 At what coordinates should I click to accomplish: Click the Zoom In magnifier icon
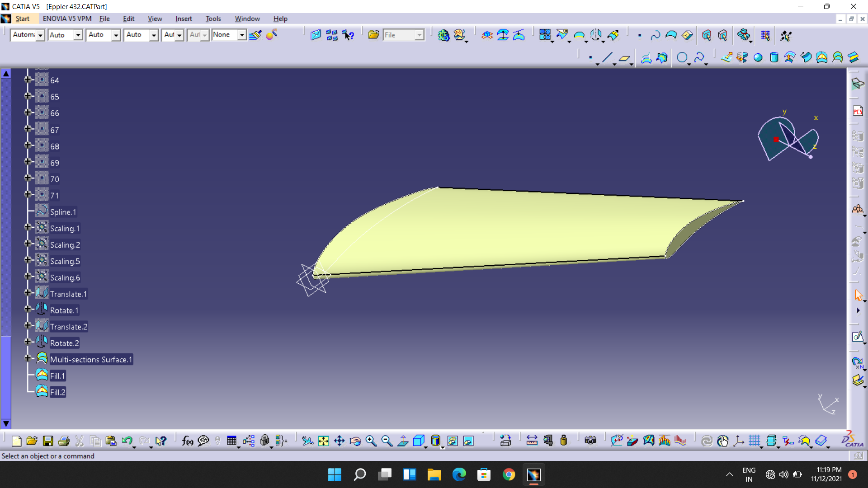(x=371, y=441)
